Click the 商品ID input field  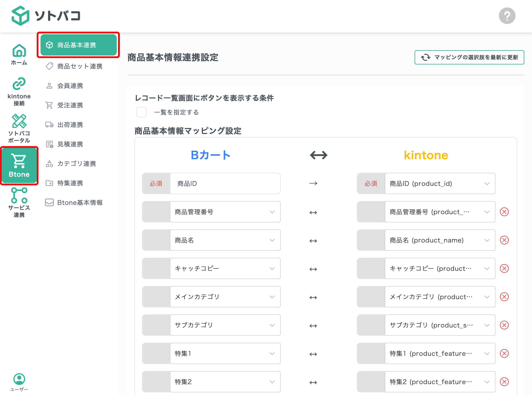pyautogui.click(x=225, y=183)
